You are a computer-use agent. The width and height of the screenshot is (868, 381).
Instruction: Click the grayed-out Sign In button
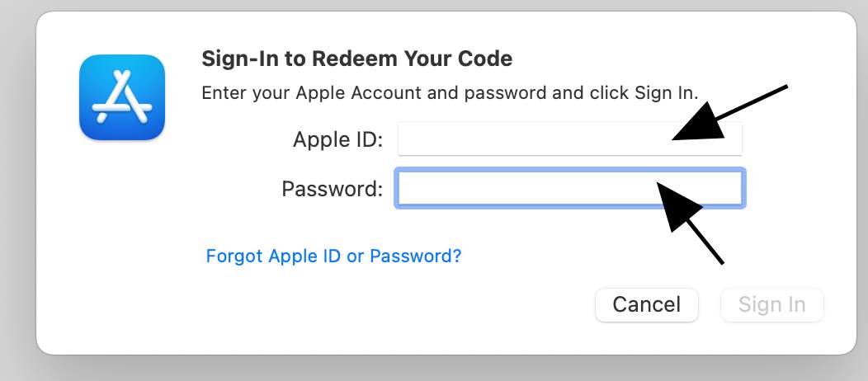[x=771, y=304]
